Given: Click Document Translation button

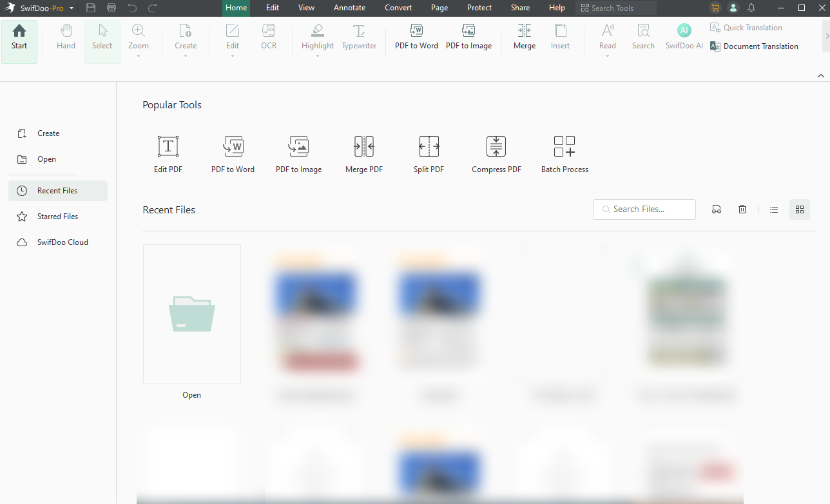Looking at the screenshot, I should click(x=754, y=46).
